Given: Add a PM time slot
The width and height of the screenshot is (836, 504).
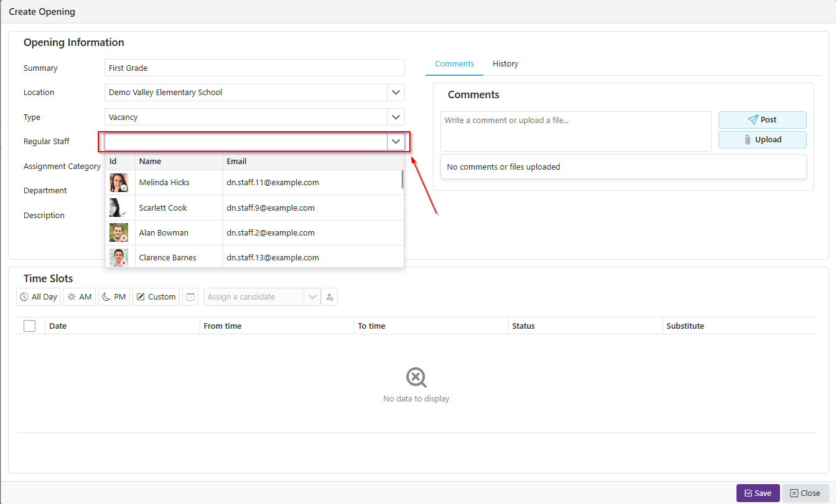Looking at the screenshot, I should (x=113, y=297).
